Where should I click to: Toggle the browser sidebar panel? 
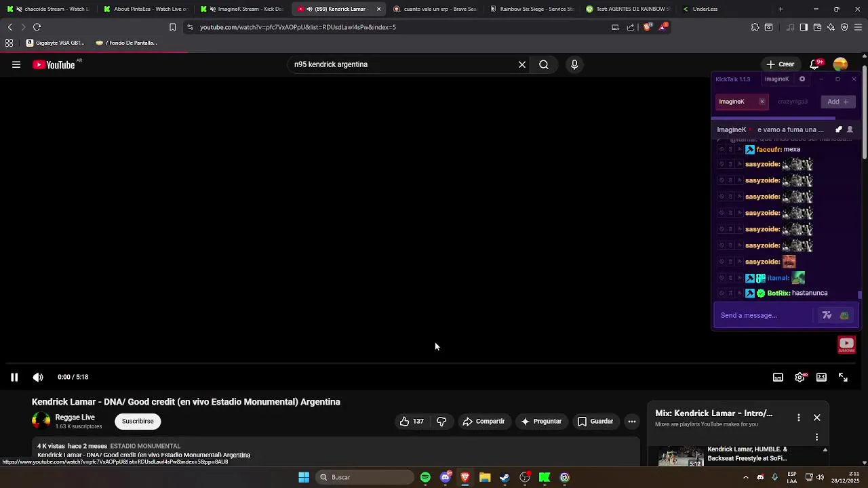[x=804, y=27]
